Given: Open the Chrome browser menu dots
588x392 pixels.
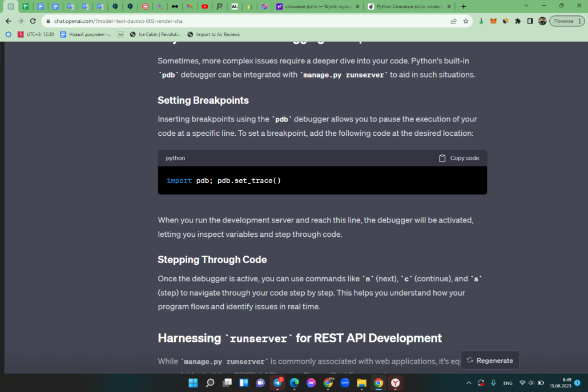Looking at the screenshot, I should tap(580, 21).
